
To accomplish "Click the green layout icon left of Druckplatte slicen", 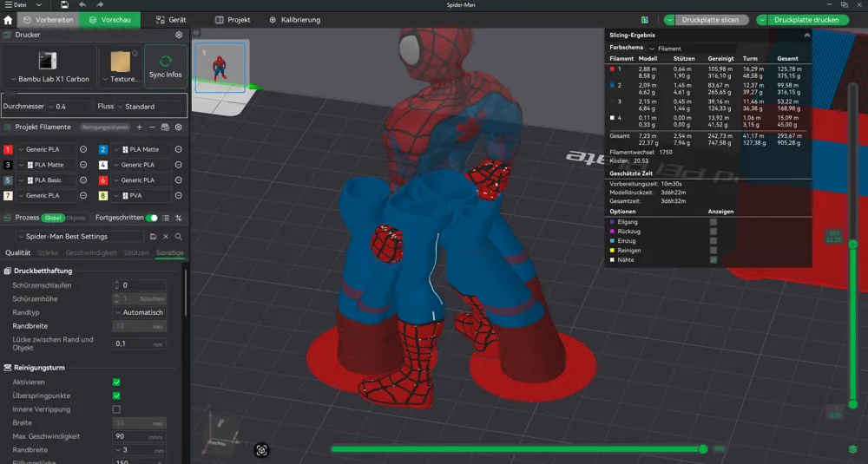I will click(x=645, y=20).
